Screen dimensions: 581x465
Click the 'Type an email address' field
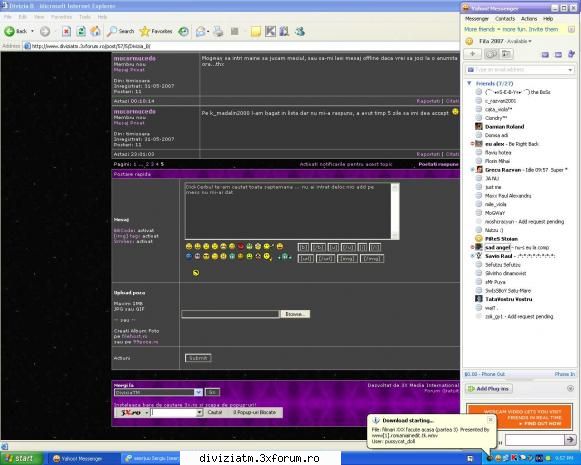click(x=519, y=70)
